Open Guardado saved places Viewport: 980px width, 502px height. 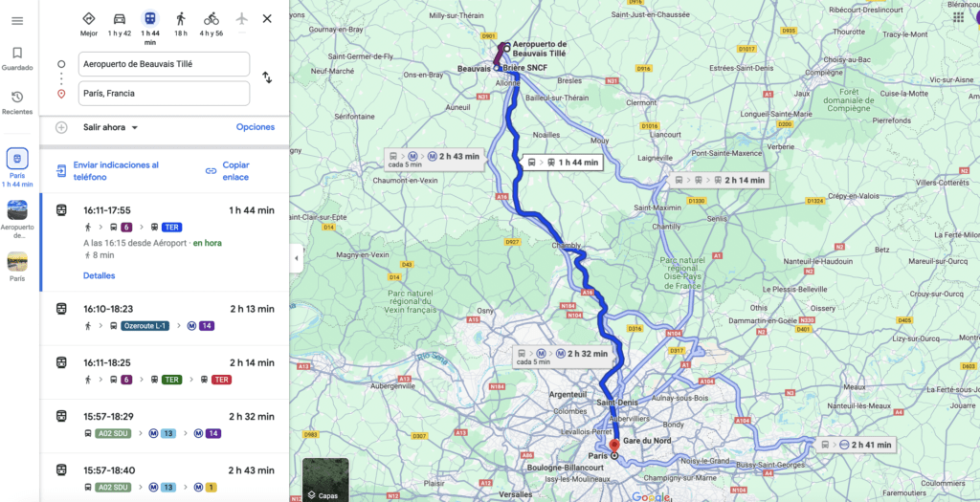click(x=17, y=58)
